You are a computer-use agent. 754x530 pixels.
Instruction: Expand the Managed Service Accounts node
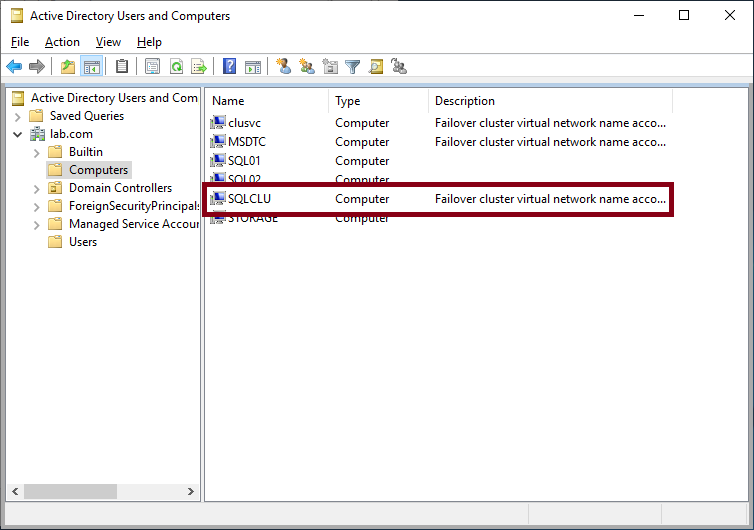[37, 225]
